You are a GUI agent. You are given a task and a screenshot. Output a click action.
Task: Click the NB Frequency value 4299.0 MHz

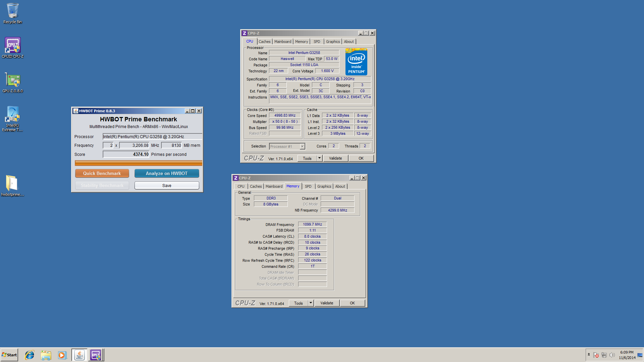tap(337, 210)
